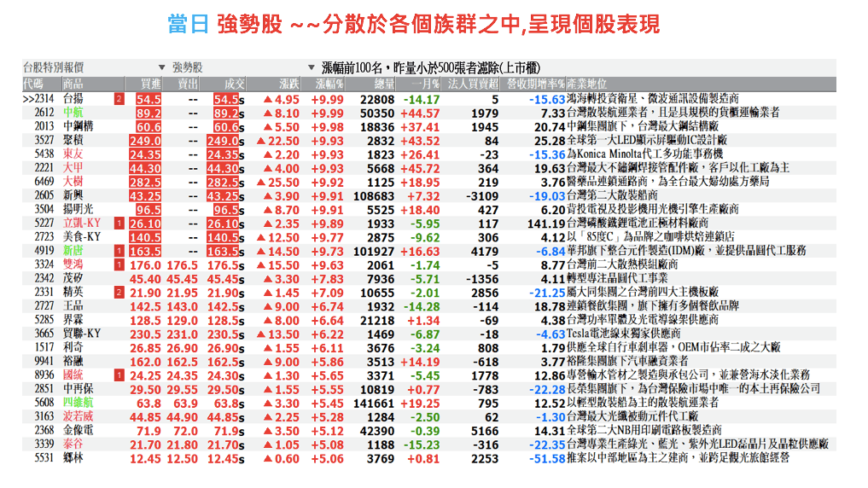Expand the 漲幅前100名 filter dropdown
Image resolution: width=868 pixels, height=488 pixels.
click(312, 67)
